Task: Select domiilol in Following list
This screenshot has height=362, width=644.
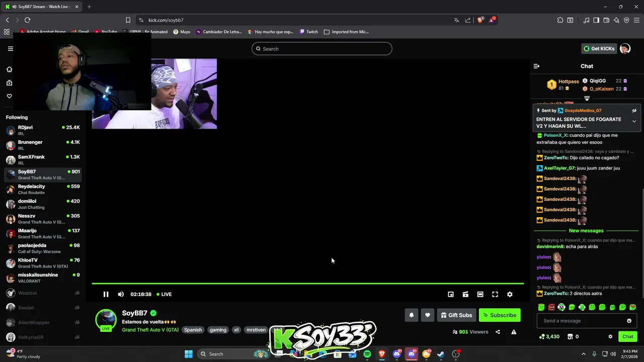Action: [43, 204]
